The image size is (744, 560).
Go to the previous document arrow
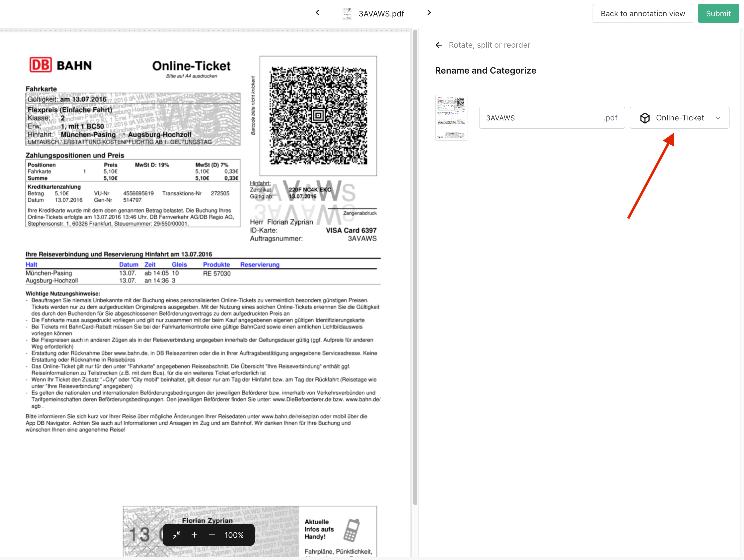point(318,13)
